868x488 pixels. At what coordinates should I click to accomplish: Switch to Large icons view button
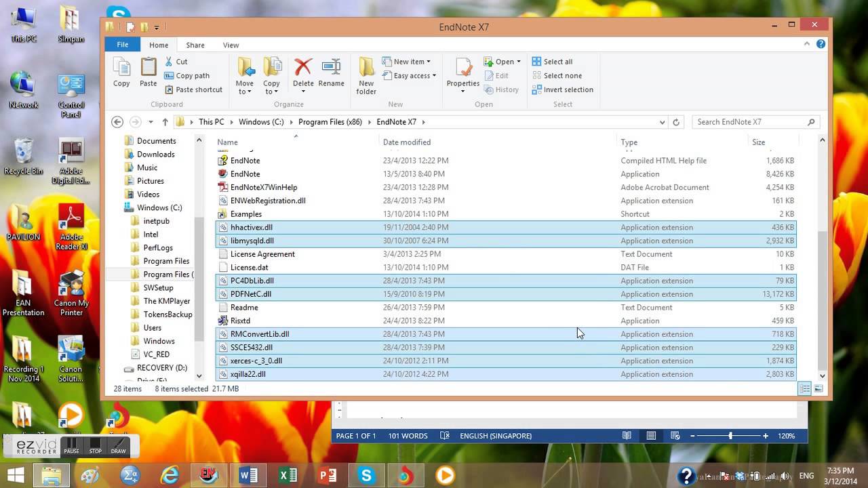tap(818, 389)
